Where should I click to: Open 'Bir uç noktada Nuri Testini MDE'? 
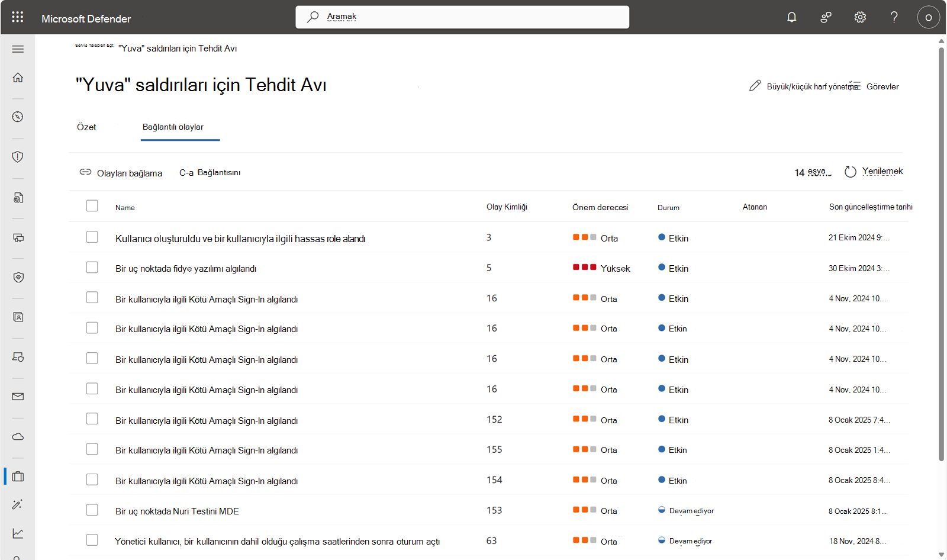[177, 511]
